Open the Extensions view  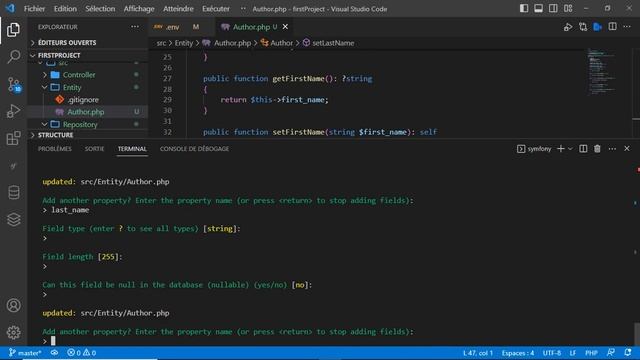point(13,138)
